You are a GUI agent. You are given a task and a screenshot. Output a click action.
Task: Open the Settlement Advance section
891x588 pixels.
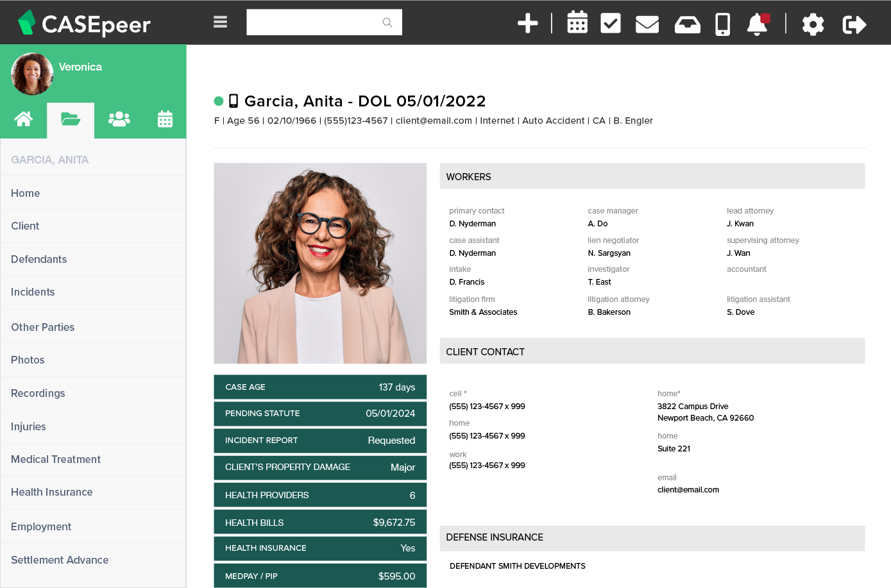point(59,559)
